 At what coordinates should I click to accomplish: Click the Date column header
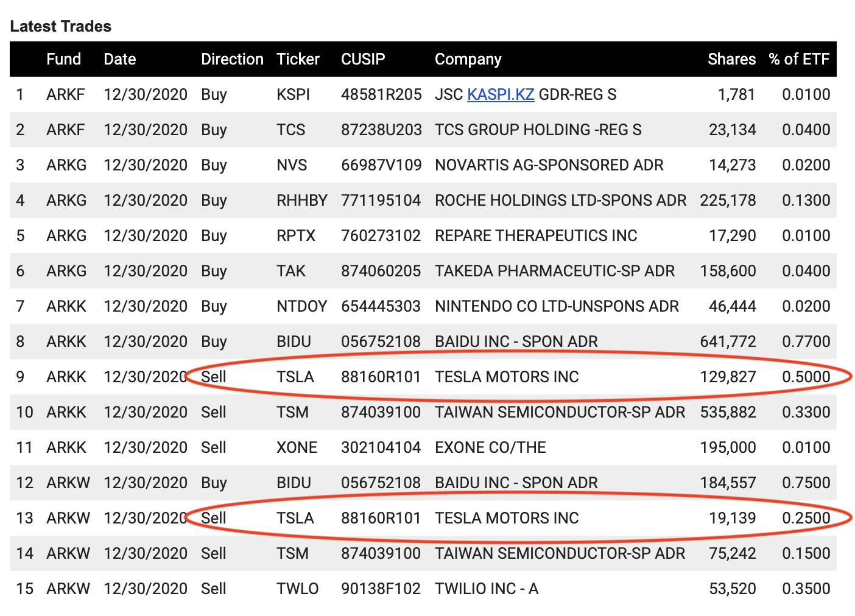point(119,59)
